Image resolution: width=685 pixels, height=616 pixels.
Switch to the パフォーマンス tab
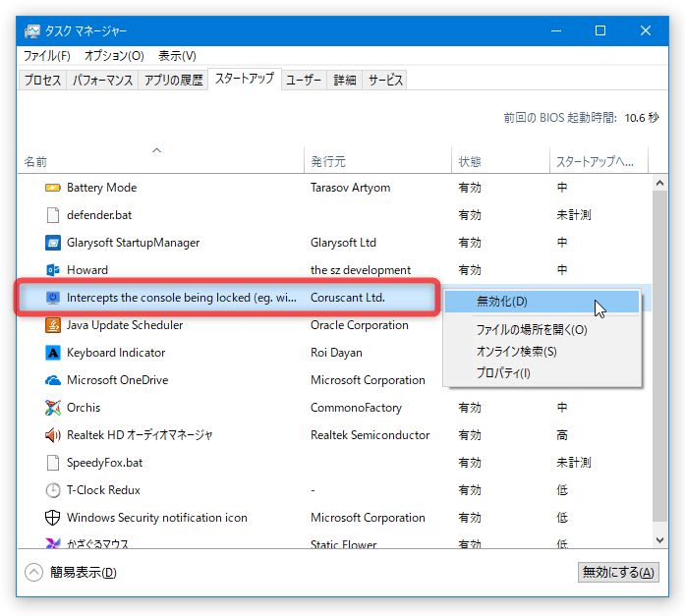tap(102, 80)
